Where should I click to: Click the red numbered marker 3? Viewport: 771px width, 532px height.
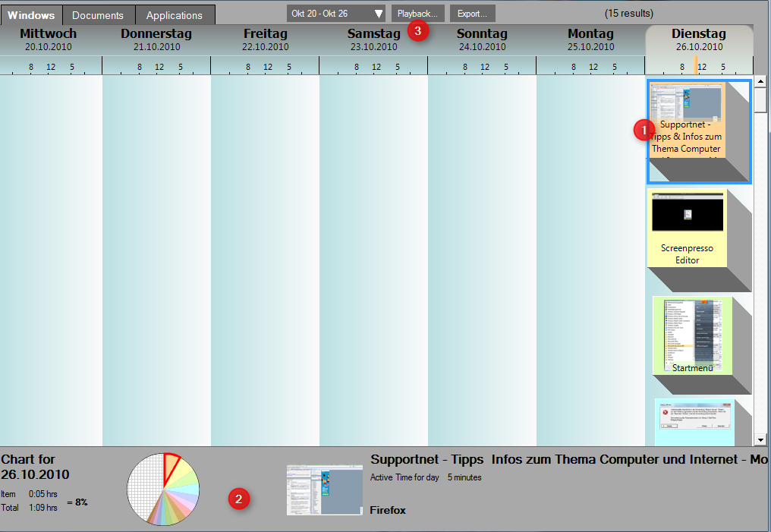click(x=418, y=30)
